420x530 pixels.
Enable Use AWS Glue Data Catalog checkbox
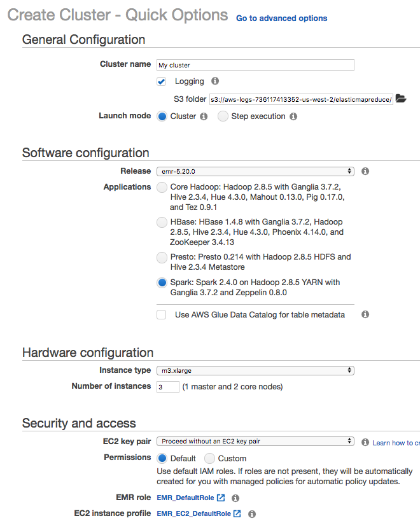162,314
